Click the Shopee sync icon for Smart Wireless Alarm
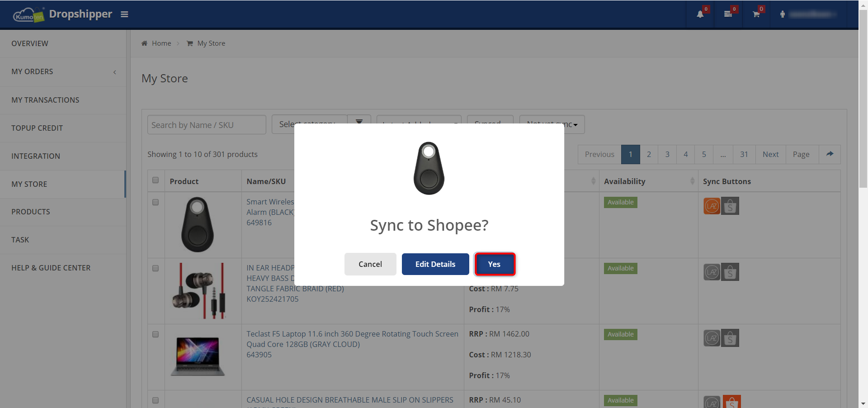This screenshot has height=408, width=868. [730, 206]
